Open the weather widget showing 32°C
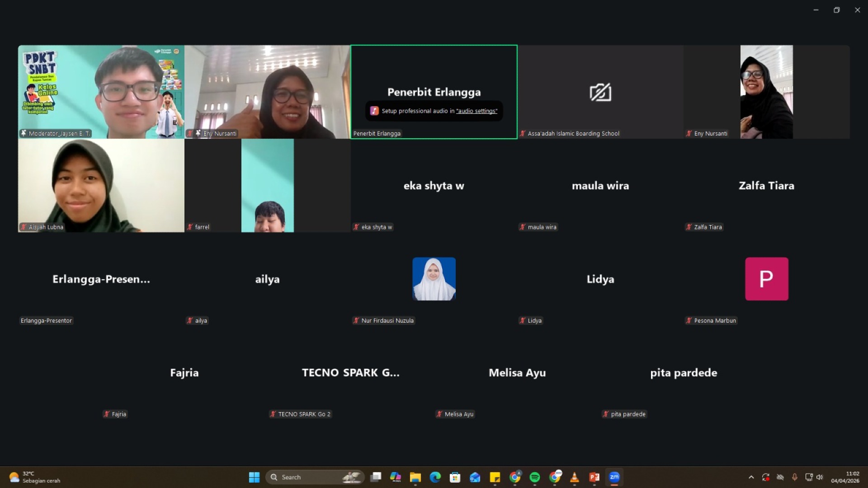The height and width of the screenshot is (488, 868). point(34,477)
